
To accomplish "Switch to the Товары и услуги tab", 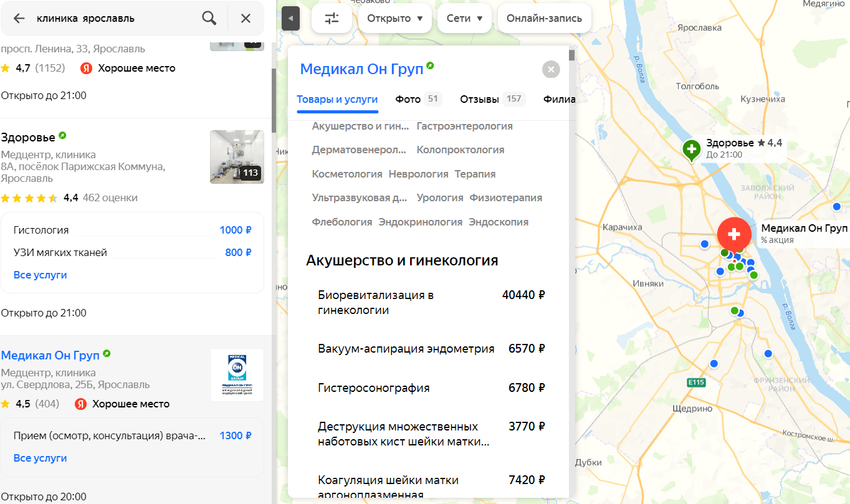I will pos(337,99).
